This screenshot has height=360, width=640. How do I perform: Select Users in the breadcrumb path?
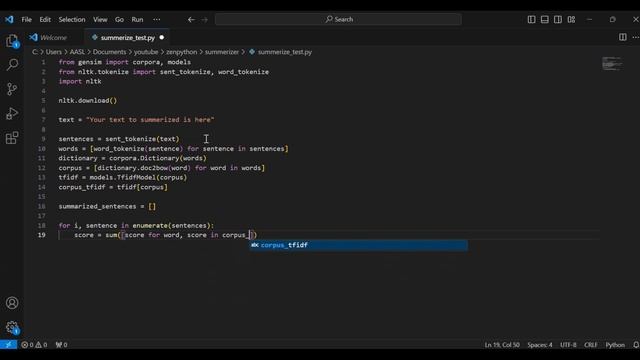tap(53, 52)
